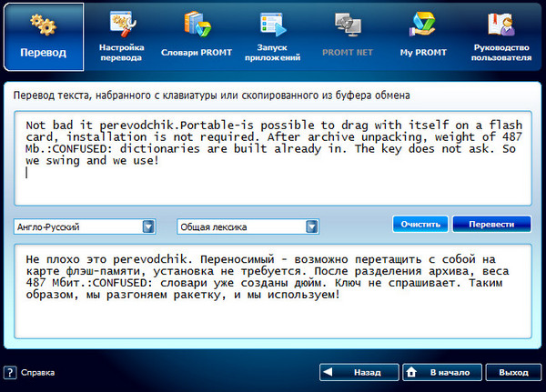Open Справка help link
The image size is (546, 392).
(37, 373)
